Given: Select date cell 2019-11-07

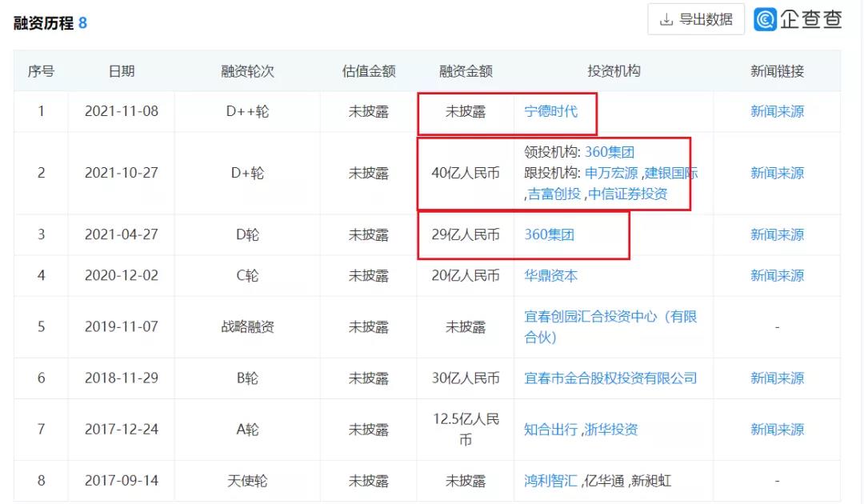Looking at the screenshot, I should [x=122, y=326].
